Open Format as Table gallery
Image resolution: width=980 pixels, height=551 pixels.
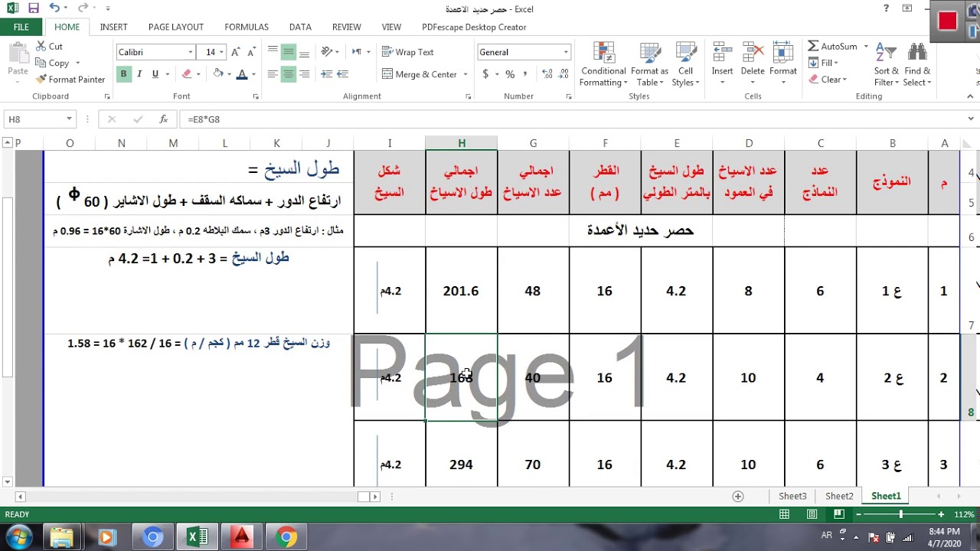(x=649, y=64)
